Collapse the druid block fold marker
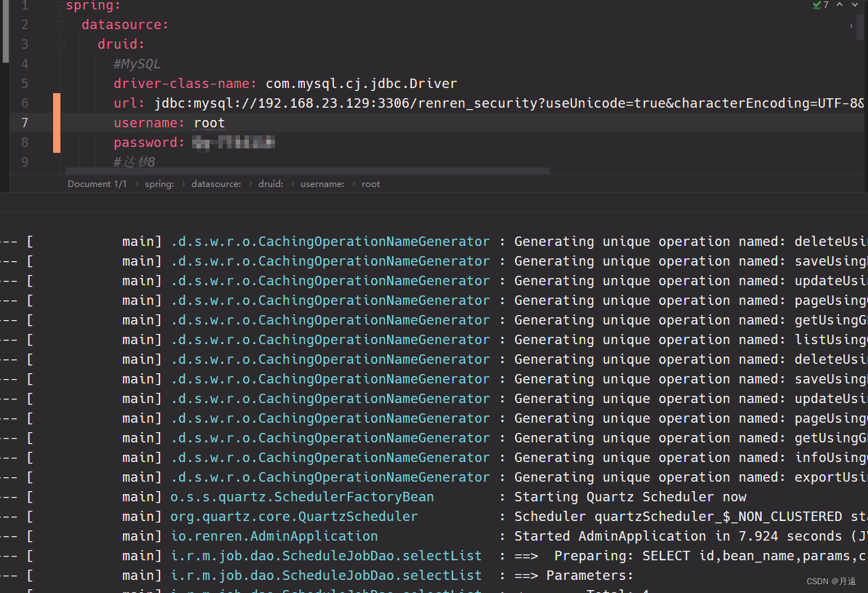This screenshot has height=593, width=868. pos(61,44)
